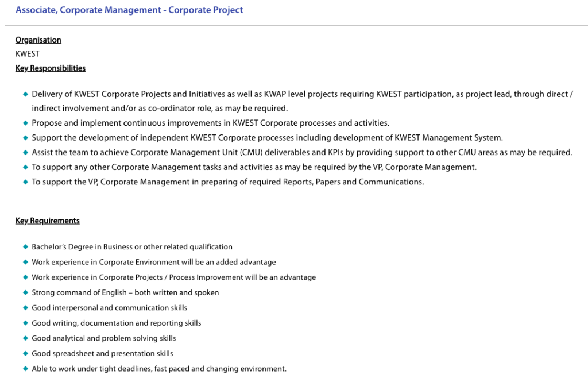The height and width of the screenshot is (386, 588).
Task: Click bullet icon beside 'Strong command of English'
Action: [25, 292]
